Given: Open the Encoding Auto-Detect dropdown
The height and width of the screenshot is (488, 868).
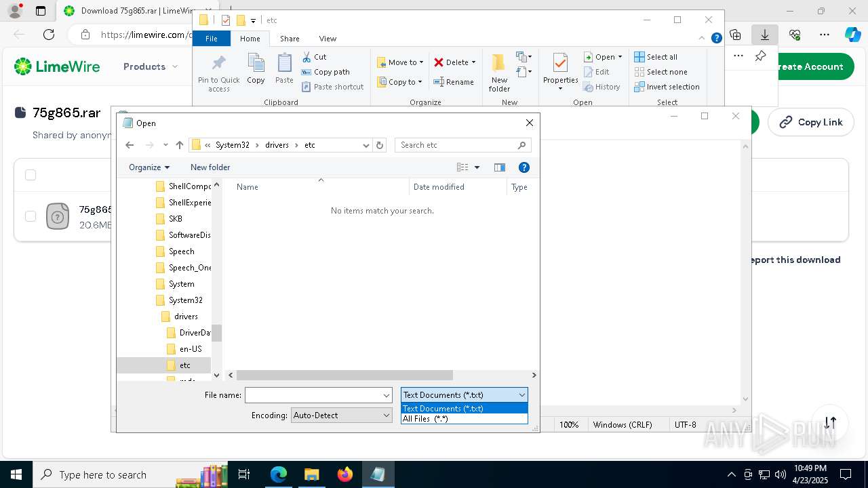Looking at the screenshot, I should [x=342, y=415].
